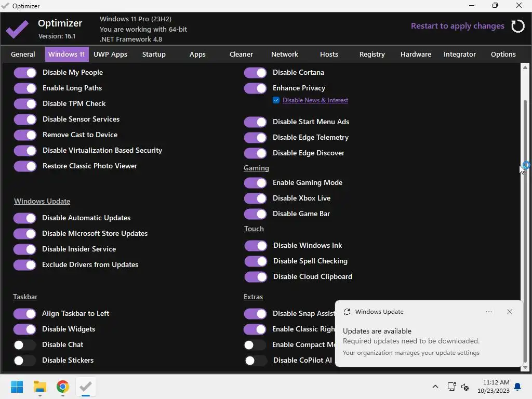
Task: Click the Taskbar section heading
Action: [x=25, y=297]
